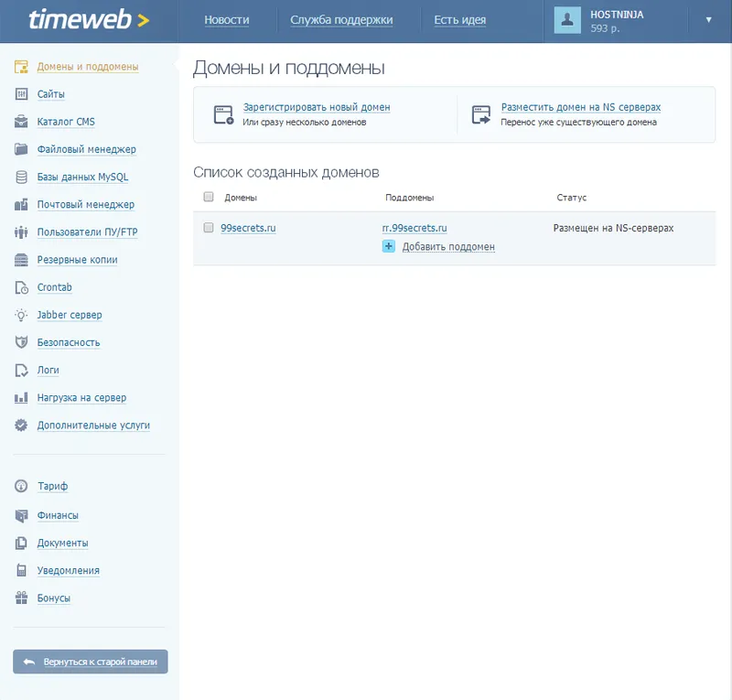Click the Crontab clock-page icon
Viewport: 732px width, 700px height.
pos(21,287)
